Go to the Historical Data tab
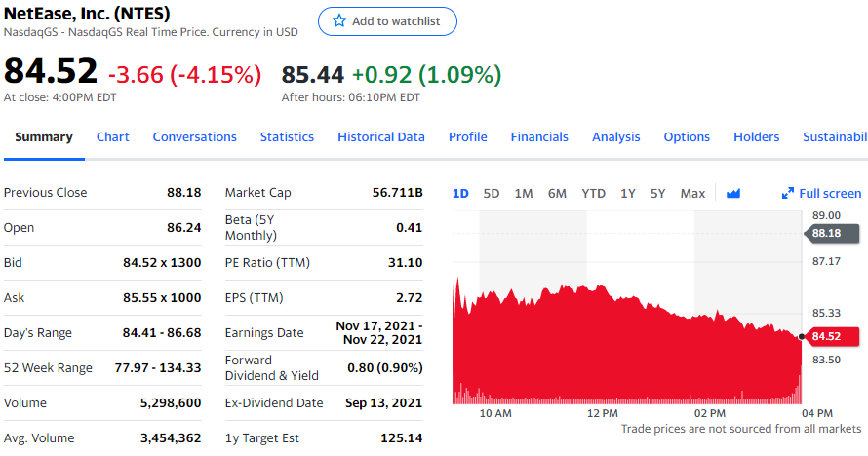The width and height of the screenshot is (868, 456). 381,136
